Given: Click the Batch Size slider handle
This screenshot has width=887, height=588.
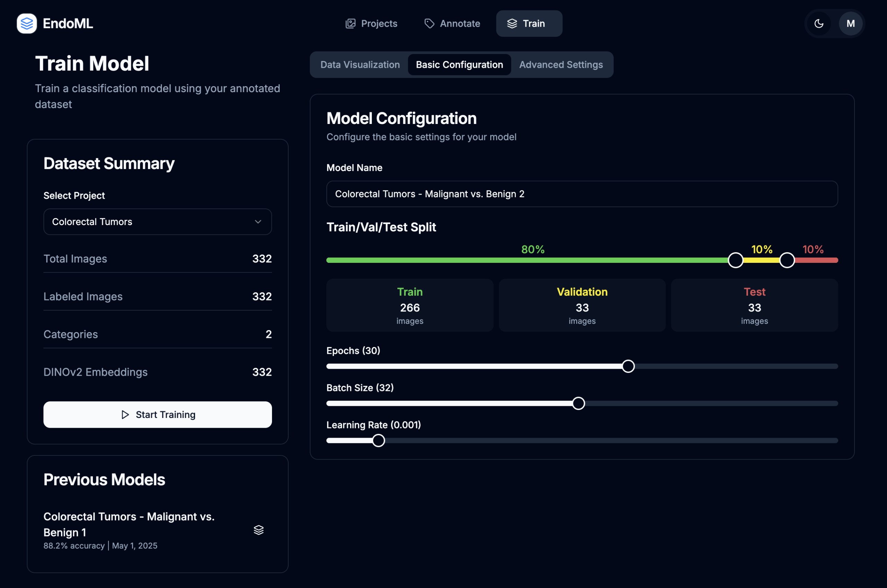Looking at the screenshot, I should 578,403.
